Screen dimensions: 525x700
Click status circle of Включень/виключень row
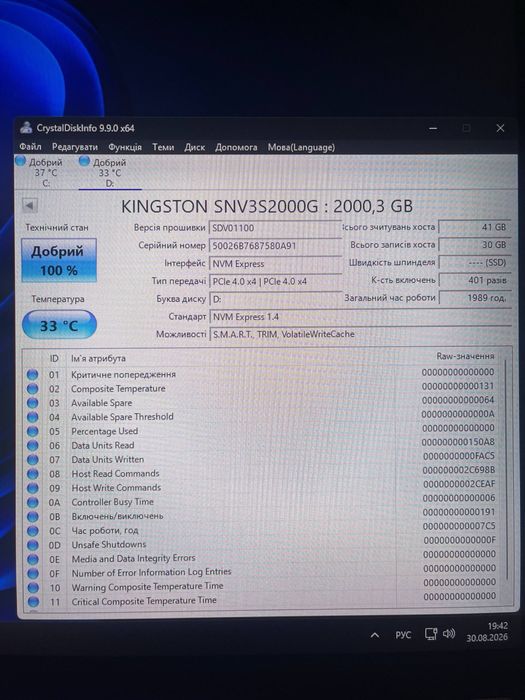(33, 517)
